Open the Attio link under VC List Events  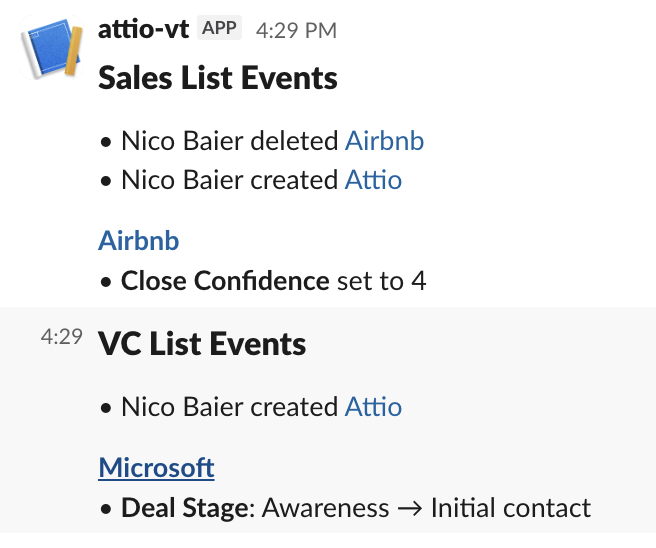coord(373,407)
